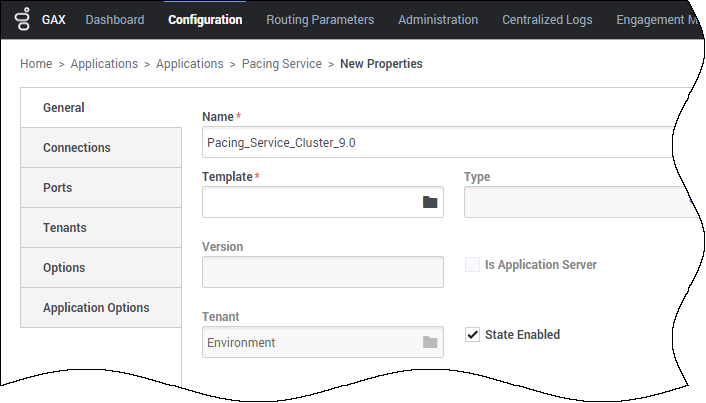Open the Dashboard menu

115,20
